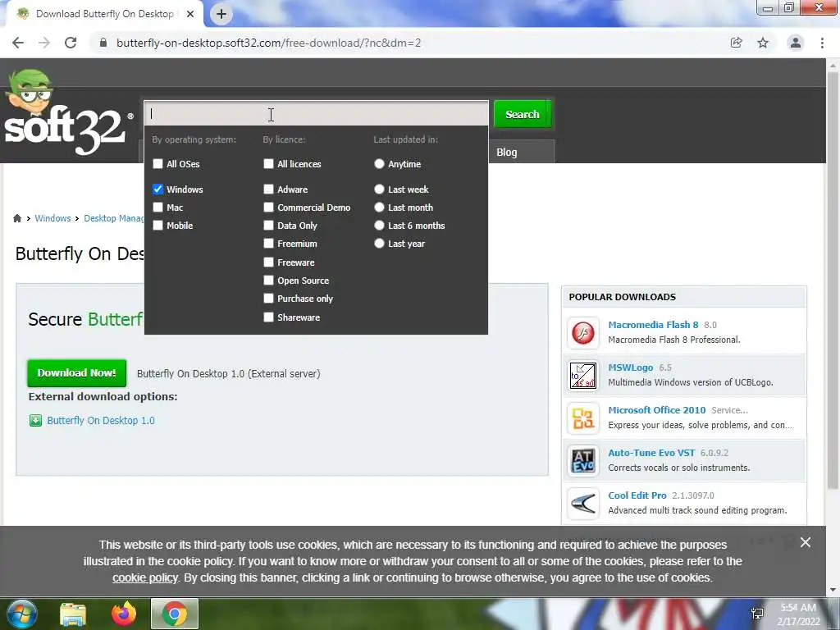Click the share page icon in address bar
Screen dimensions: 840x630
[x=736, y=43]
